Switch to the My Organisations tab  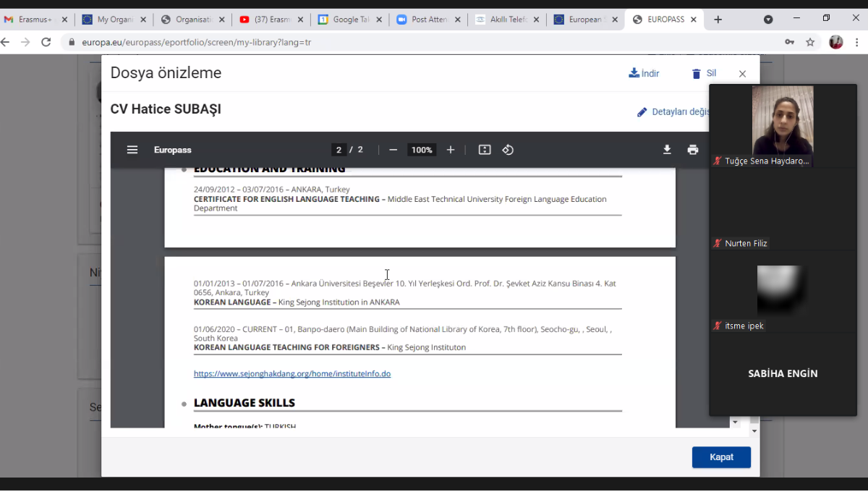coord(114,20)
